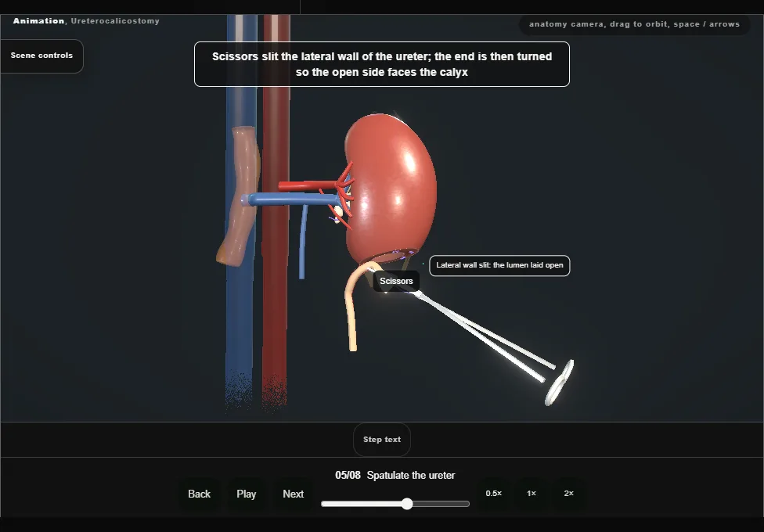
Task: Toggle the Step text button
Action: coord(382,440)
